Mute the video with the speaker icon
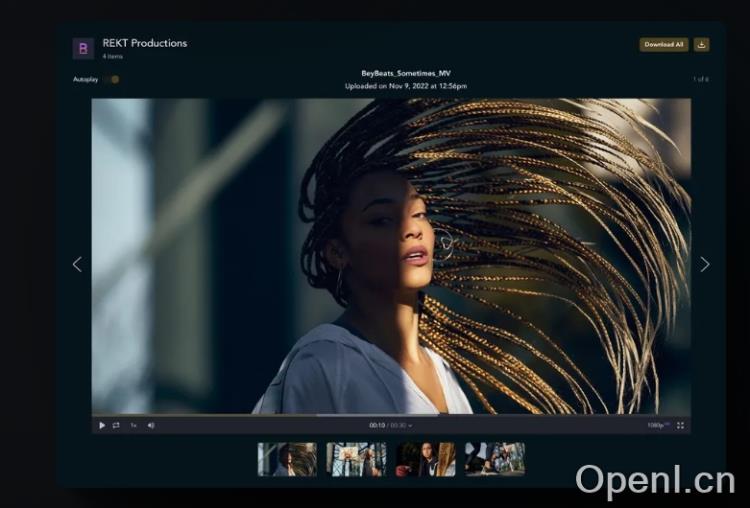 tap(151, 425)
